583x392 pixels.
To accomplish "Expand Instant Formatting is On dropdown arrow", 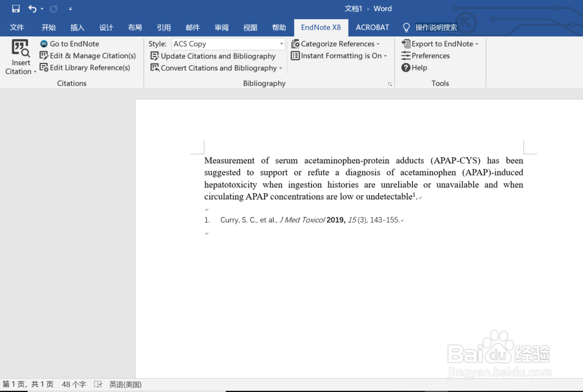I will pyautogui.click(x=385, y=56).
